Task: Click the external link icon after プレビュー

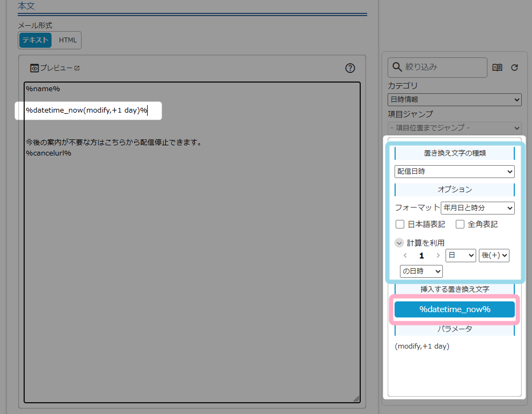Action: point(77,68)
